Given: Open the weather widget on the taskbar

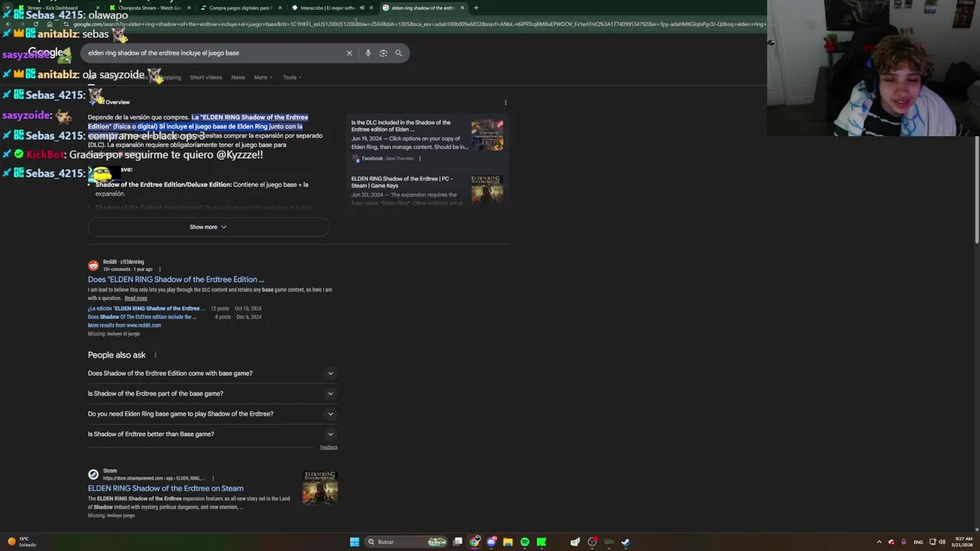Looking at the screenshot, I should (23, 542).
